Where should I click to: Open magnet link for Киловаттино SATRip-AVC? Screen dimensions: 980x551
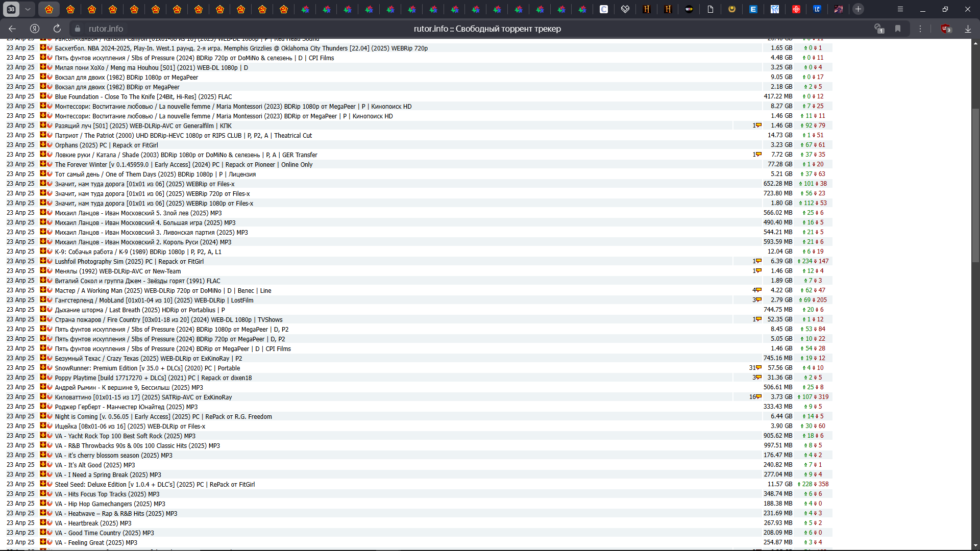pyautogui.click(x=50, y=397)
